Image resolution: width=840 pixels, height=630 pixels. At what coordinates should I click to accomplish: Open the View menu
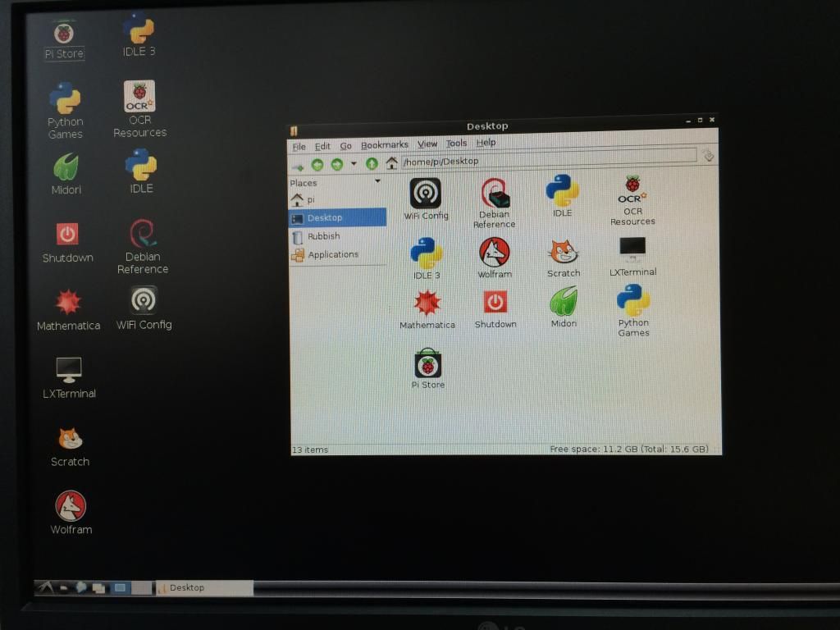[427, 144]
